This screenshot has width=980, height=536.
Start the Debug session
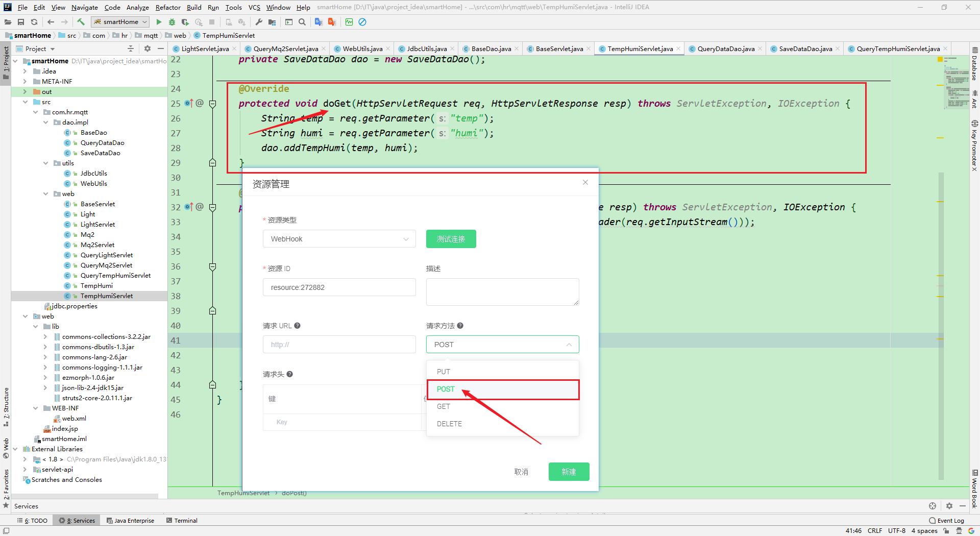coord(172,22)
